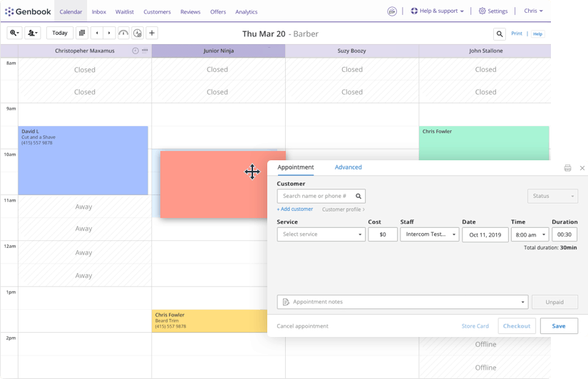
Task: Click the Today button
Action: 60,33
